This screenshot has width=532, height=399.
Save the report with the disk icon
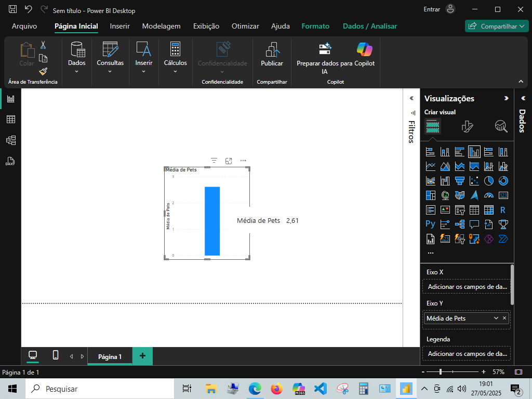12,9
